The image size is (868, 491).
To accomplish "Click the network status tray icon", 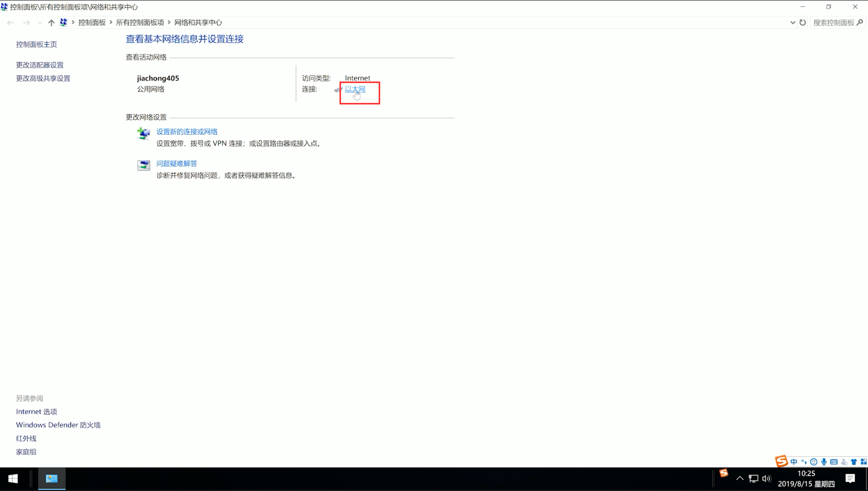I will click(753, 478).
